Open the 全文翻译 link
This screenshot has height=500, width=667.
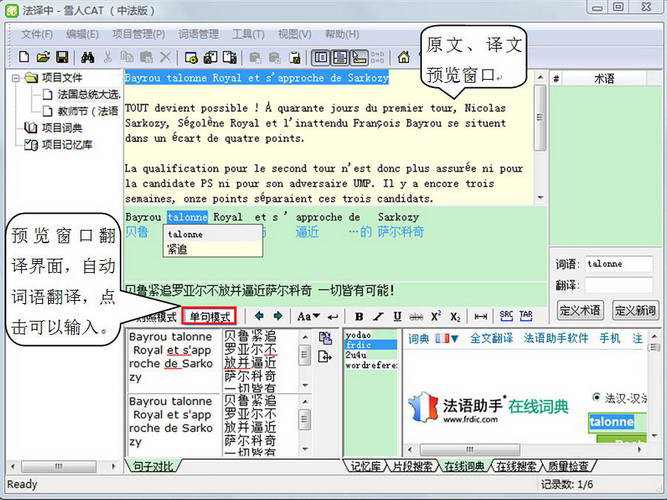491,339
